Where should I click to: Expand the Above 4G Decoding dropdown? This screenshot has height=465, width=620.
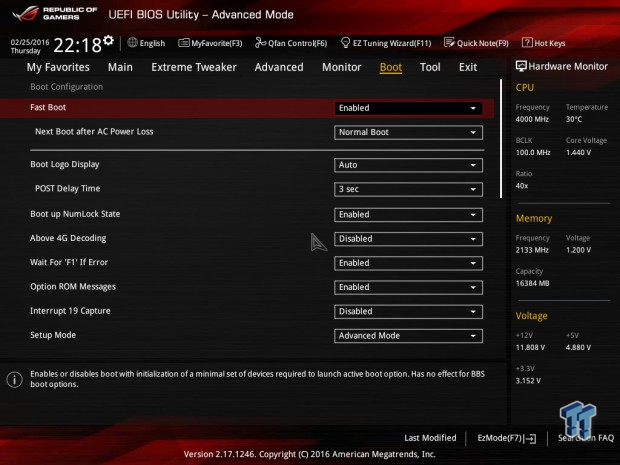(408, 239)
